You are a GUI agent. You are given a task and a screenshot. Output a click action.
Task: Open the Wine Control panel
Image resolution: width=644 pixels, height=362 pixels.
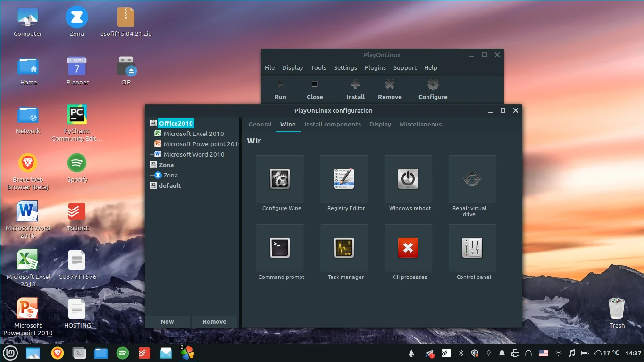point(472,248)
